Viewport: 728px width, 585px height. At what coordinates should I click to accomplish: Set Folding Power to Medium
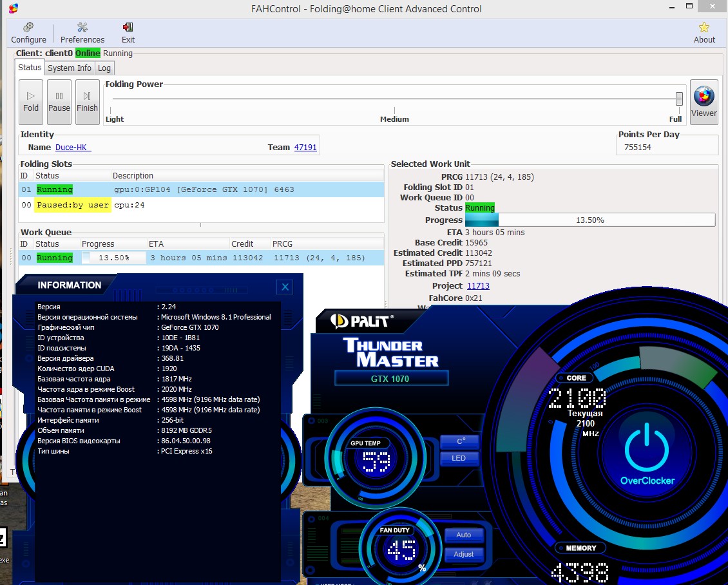point(394,119)
